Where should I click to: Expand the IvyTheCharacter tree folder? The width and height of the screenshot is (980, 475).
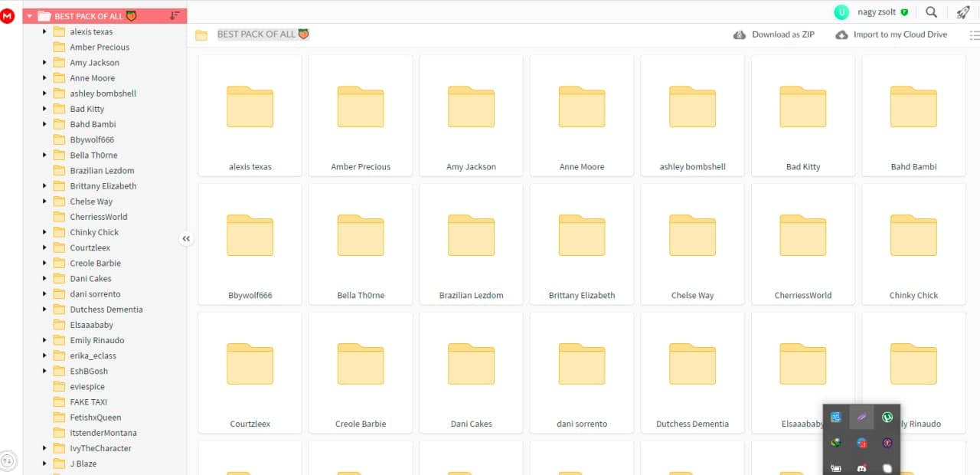tap(44, 448)
